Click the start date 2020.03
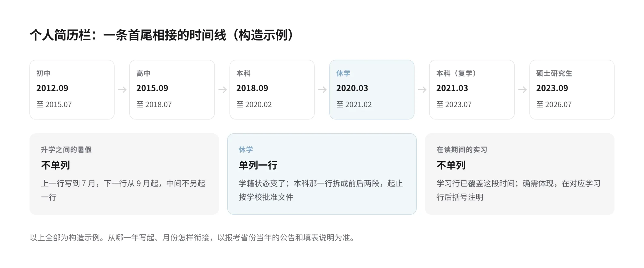Viewport: 644px width, 268px height. click(x=352, y=88)
